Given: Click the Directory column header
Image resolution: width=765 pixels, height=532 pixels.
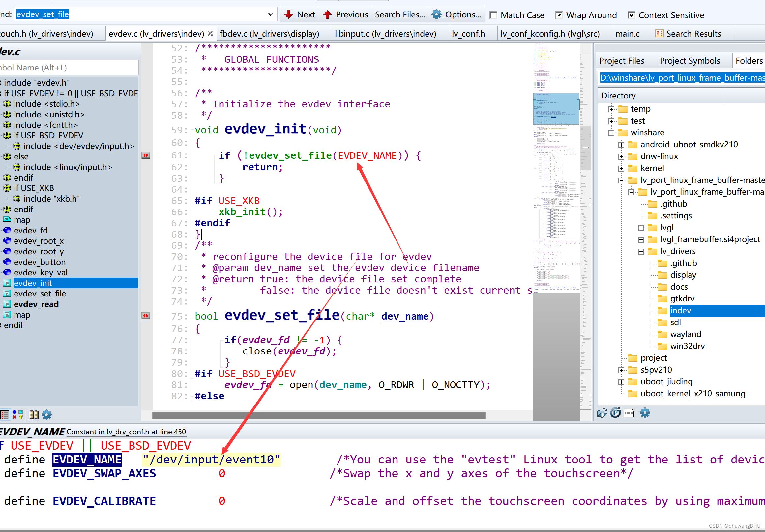Looking at the screenshot, I should tap(661, 96).
